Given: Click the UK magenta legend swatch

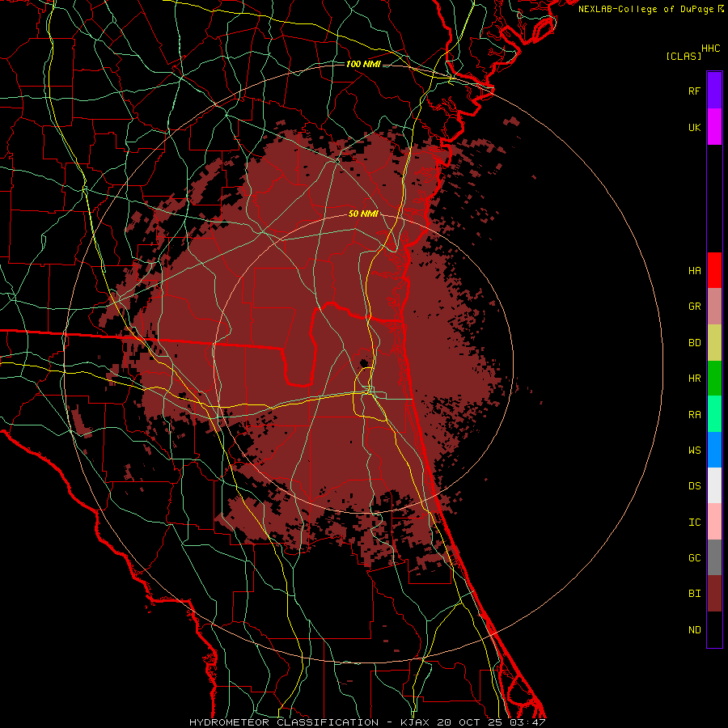Looking at the screenshot, I should (x=714, y=127).
